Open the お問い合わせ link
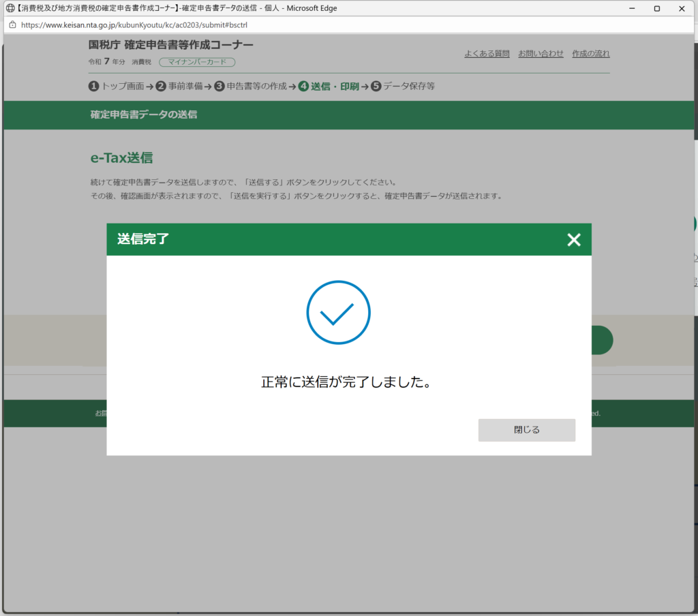The image size is (698, 616). [541, 54]
